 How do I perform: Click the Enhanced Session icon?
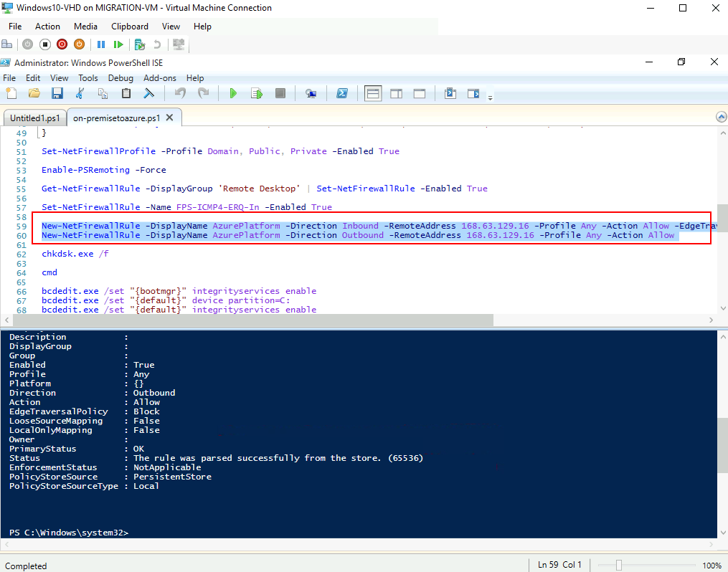coord(179,44)
